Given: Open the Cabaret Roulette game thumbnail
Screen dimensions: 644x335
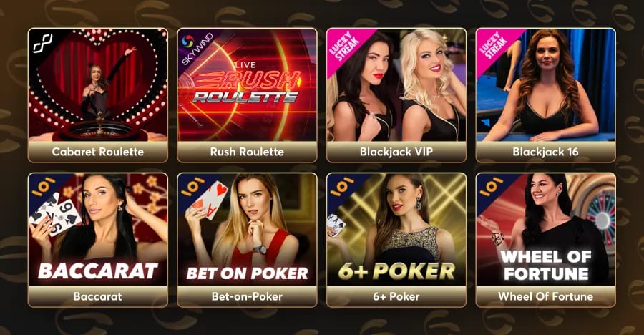Looking at the screenshot, I should [98, 85].
